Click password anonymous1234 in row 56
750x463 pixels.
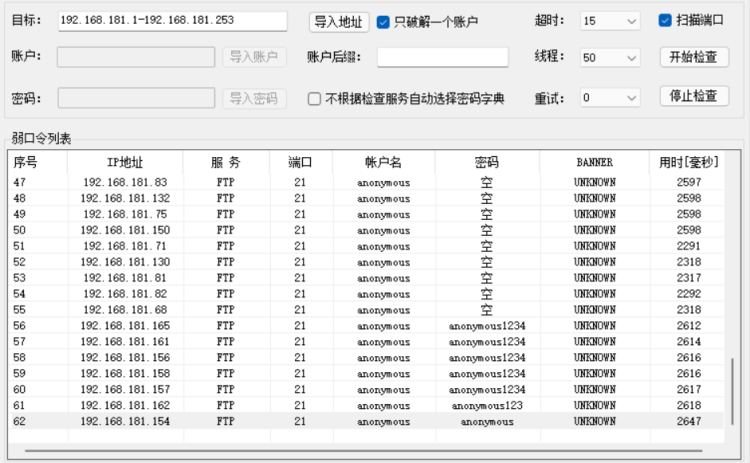[487, 326]
